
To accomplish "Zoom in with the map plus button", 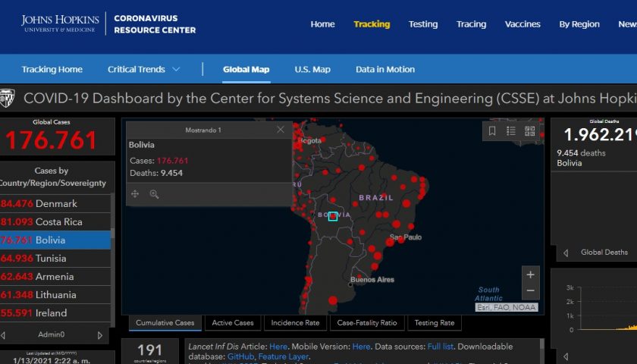I will pyautogui.click(x=530, y=275).
